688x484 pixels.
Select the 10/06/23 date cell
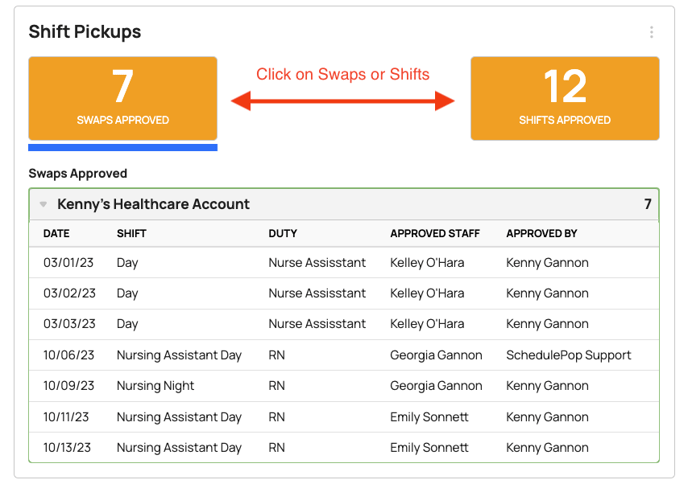click(x=69, y=355)
